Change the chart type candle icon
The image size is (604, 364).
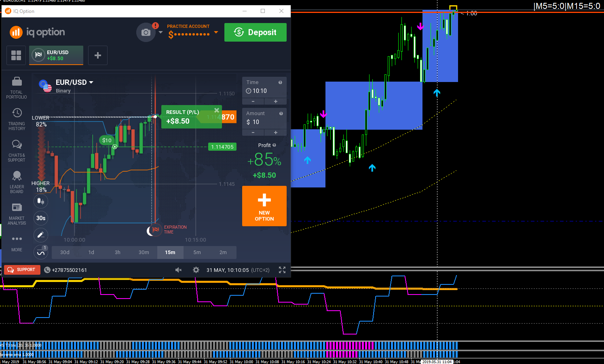point(40,201)
